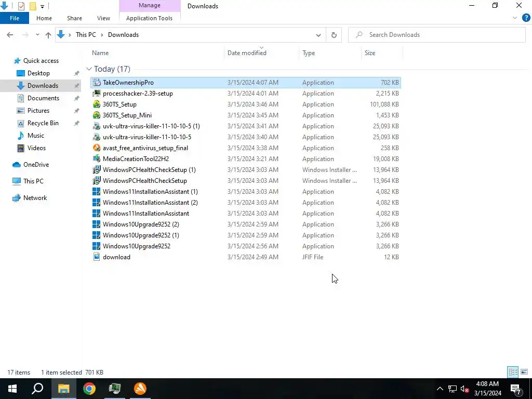Open the notification Action Center
Screen dimensions: 532x399
(516, 389)
